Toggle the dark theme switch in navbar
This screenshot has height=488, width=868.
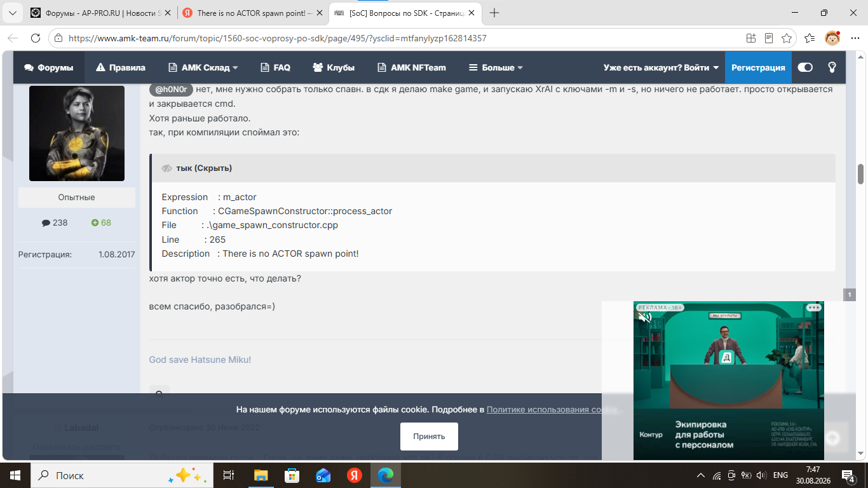pos(805,67)
